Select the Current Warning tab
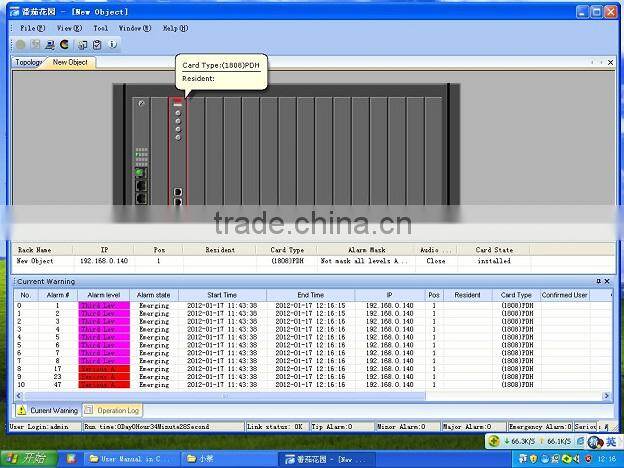Image resolution: width=624 pixels, height=468 pixels. tap(46, 410)
